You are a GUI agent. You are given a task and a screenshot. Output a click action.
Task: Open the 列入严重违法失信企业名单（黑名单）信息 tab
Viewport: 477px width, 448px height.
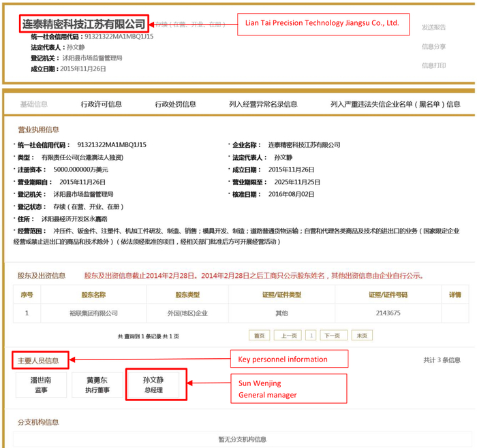[x=395, y=104]
